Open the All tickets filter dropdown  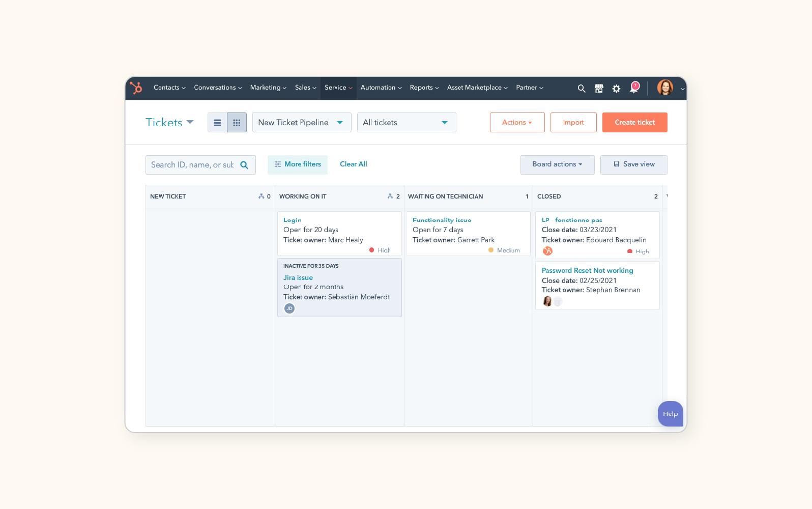(x=407, y=123)
